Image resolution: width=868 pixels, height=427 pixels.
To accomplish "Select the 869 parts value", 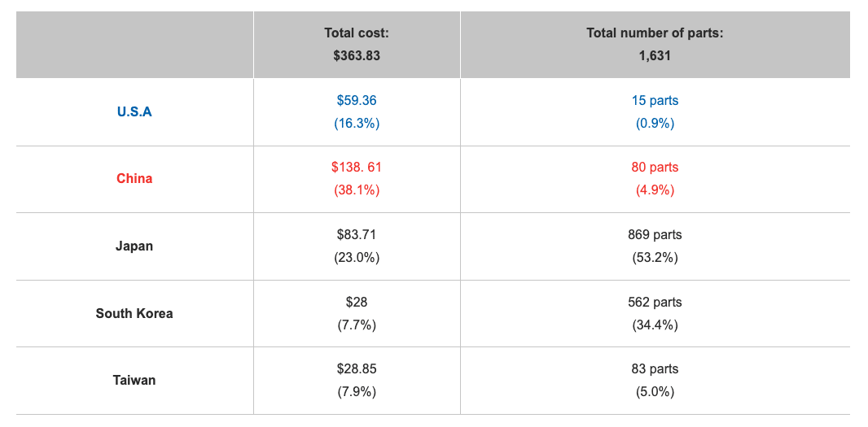I will (x=655, y=235).
